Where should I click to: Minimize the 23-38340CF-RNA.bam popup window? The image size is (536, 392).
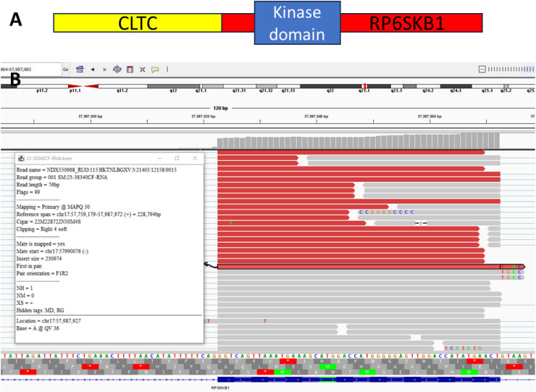[x=159, y=158]
